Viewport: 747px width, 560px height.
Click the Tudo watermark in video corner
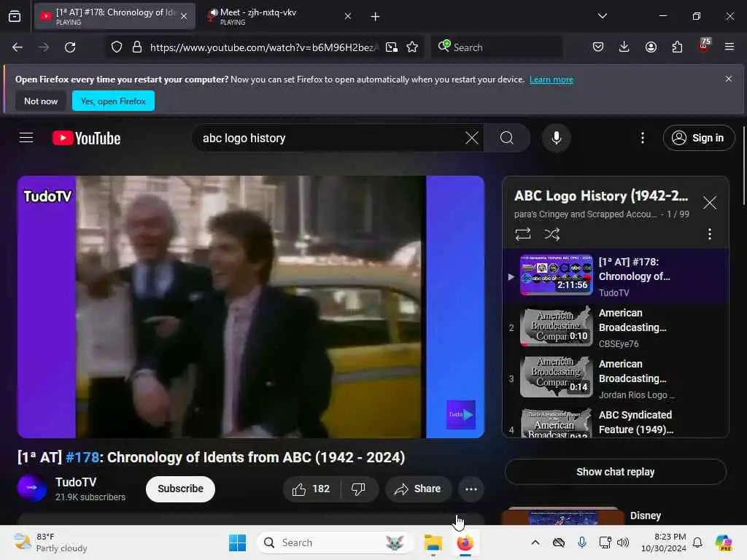461,415
